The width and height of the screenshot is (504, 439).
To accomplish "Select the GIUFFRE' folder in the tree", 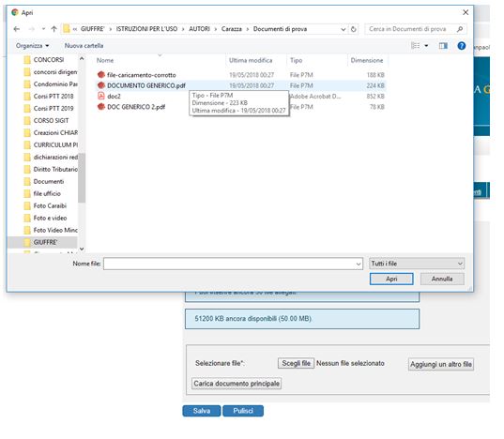I will (x=45, y=242).
